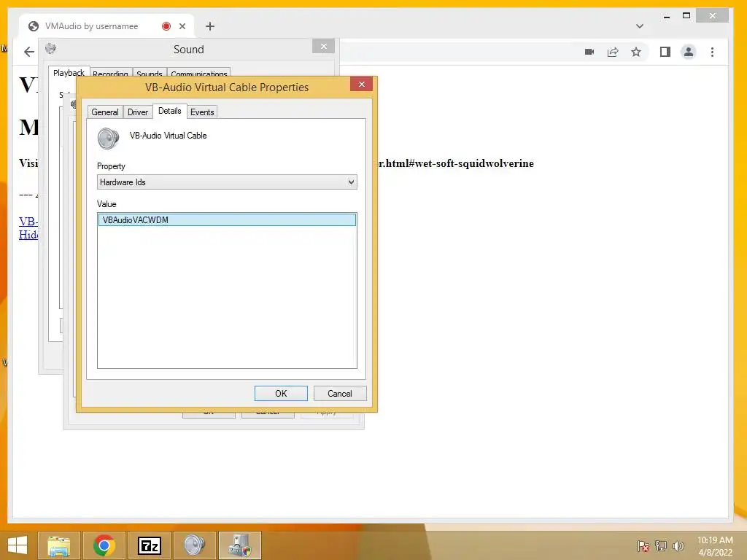Cancel the VB-Audio Virtual Cable Properties dialog
The height and width of the screenshot is (560, 747).
pyautogui.click(x=340, y=393)
